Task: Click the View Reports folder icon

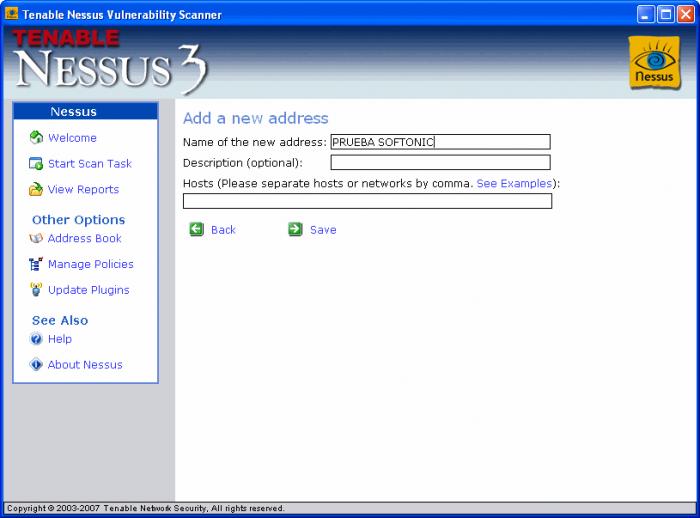Action: 36,189
